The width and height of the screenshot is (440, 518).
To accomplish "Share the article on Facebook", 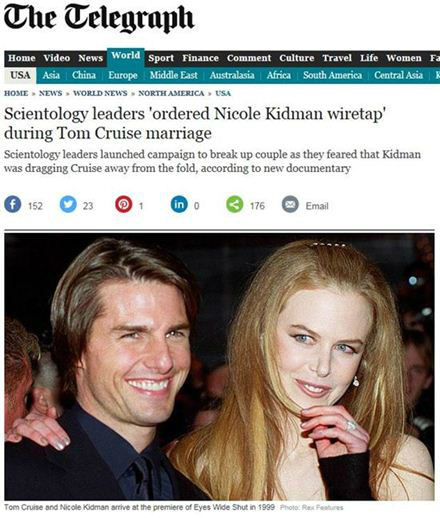I will 13,204.
